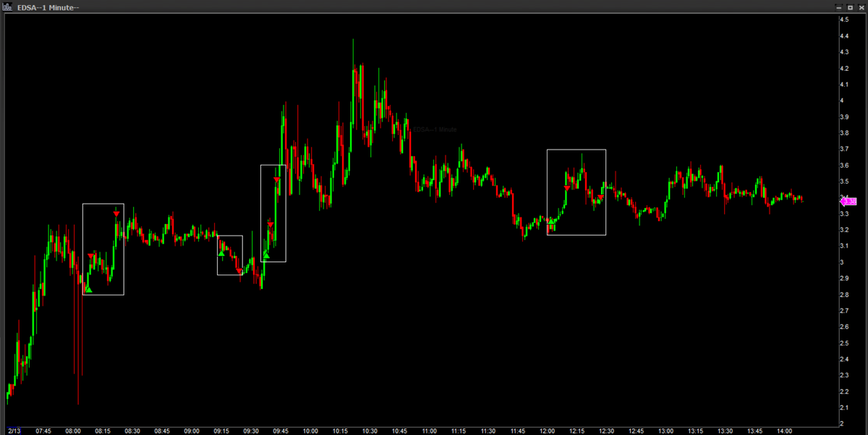Viewport: 868px width, 435px height.
Task: Minimize the EDSA chart window
Action: pyautogui.click(x=839, y=7)
